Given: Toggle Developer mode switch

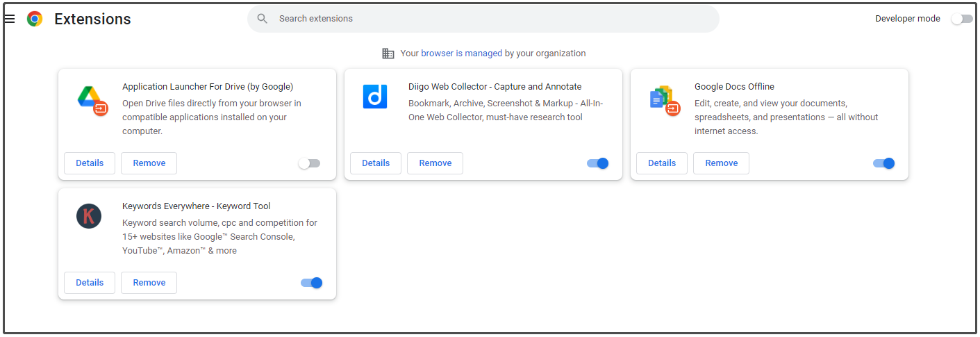Looking at the screenshot, I should click(x=962, y=19).
